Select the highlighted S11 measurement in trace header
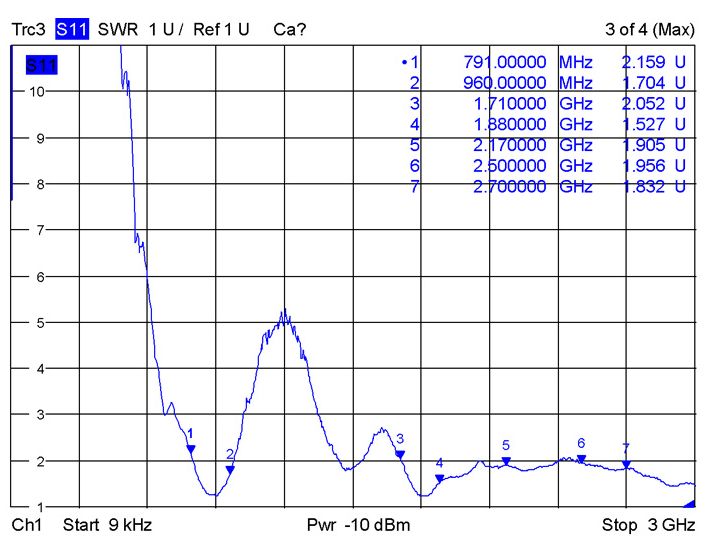This screenshot has width=711, height=548. pos(72,29)
